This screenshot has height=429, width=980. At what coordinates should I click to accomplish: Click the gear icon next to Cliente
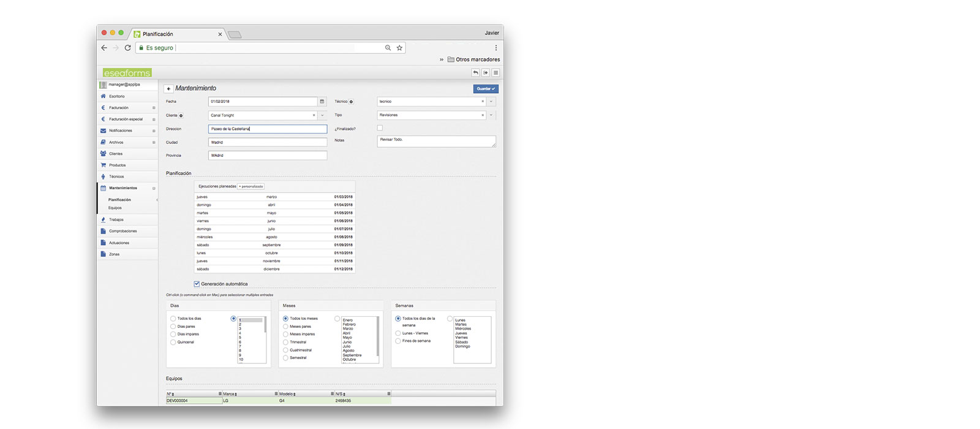pyautogui.click(x=181, y=115)
